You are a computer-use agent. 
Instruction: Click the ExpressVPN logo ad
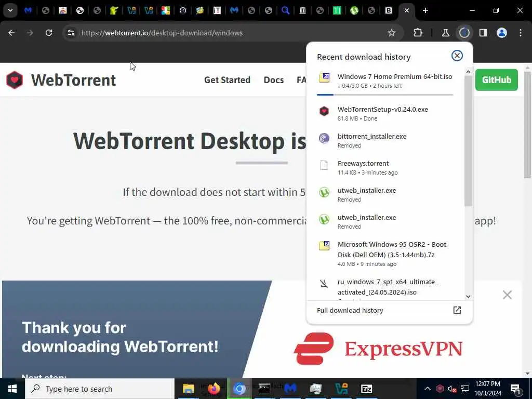click(x=378, y=349)
